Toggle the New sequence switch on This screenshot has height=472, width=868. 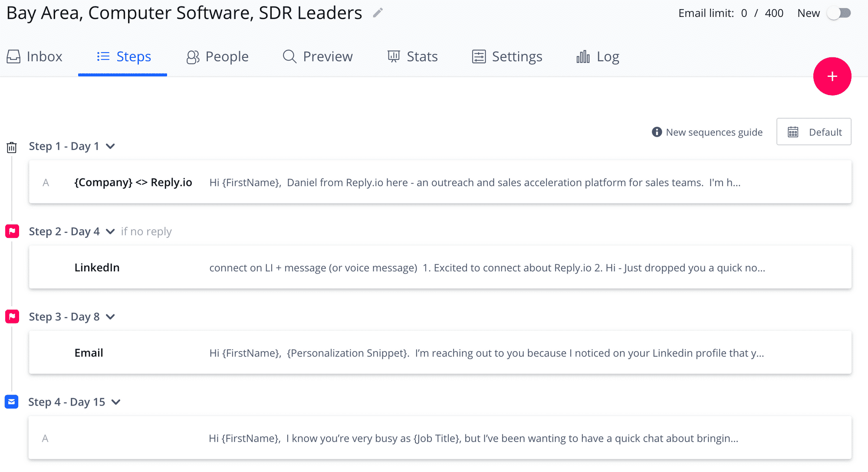[839, 13]
